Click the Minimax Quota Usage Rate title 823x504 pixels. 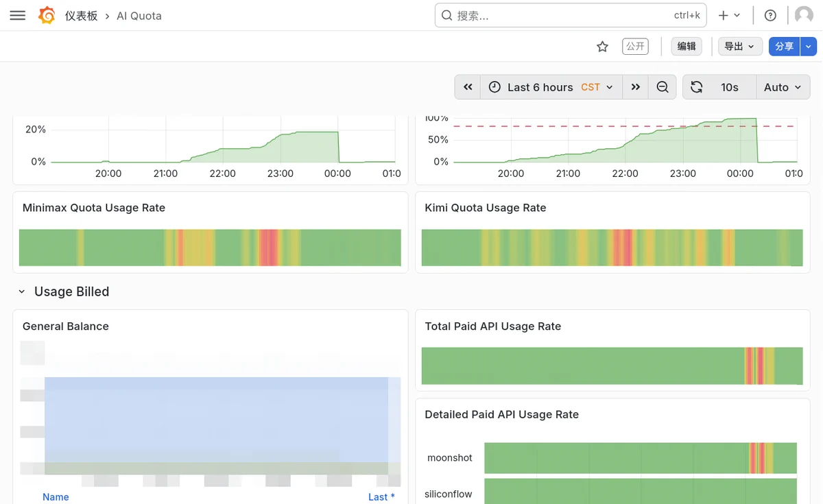[94, 208]
